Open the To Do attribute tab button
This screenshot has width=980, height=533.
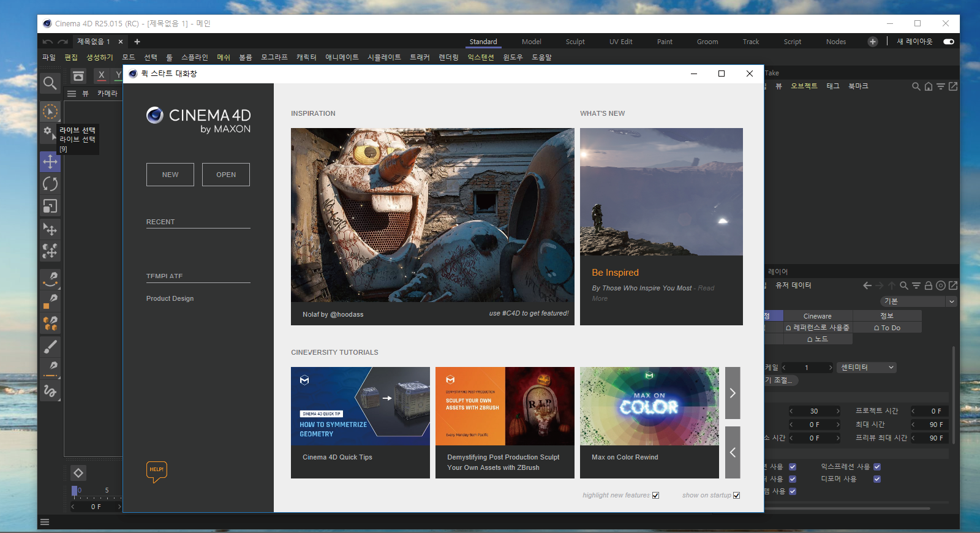pos(887,328)
